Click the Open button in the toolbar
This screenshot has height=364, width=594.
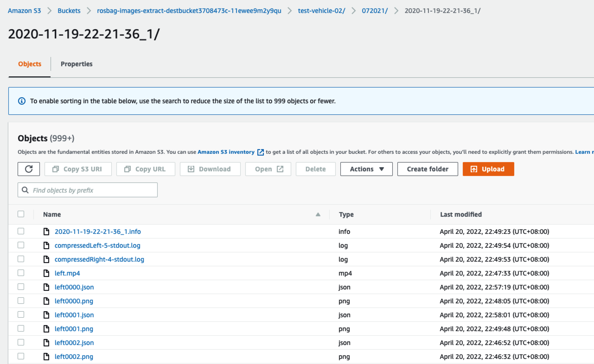click(268, 169)
